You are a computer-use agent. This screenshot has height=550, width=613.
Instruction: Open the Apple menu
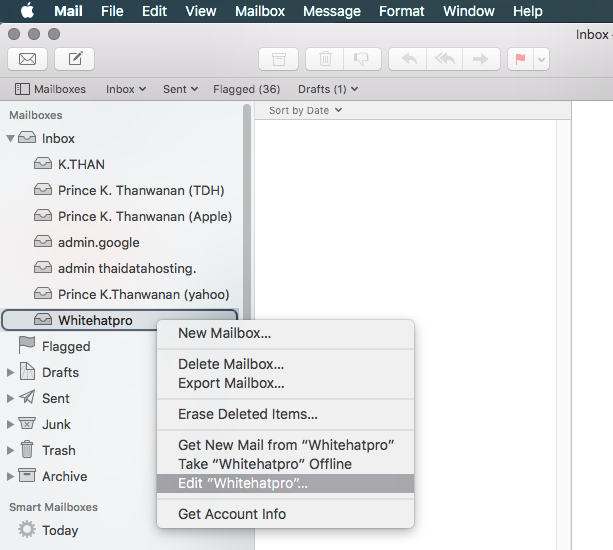(27, 11)
